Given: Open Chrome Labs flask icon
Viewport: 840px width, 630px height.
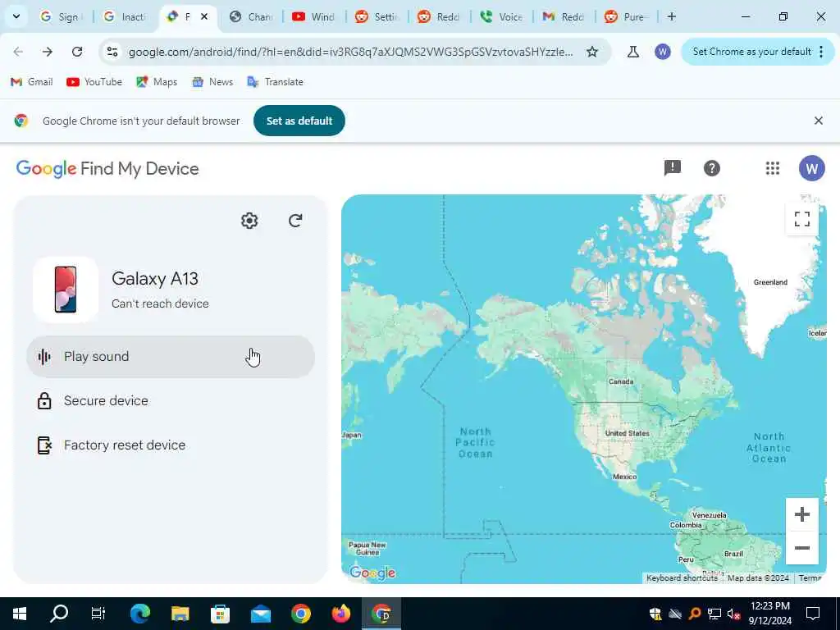Looking at the screenshot, I should [x=632, y=52].
